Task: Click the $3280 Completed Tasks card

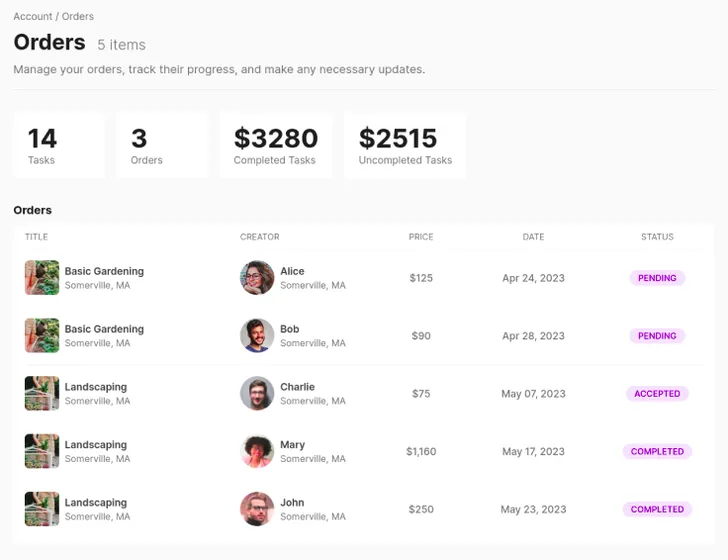Action: point(275,146)
